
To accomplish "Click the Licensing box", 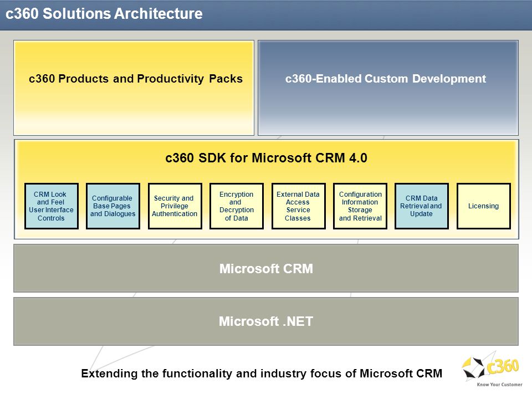I will pos(483,206).
